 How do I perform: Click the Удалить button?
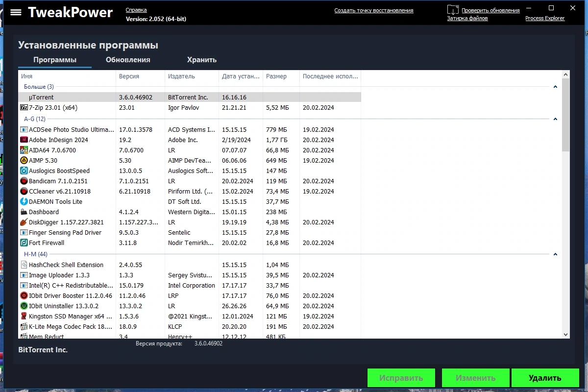point(545,378)
